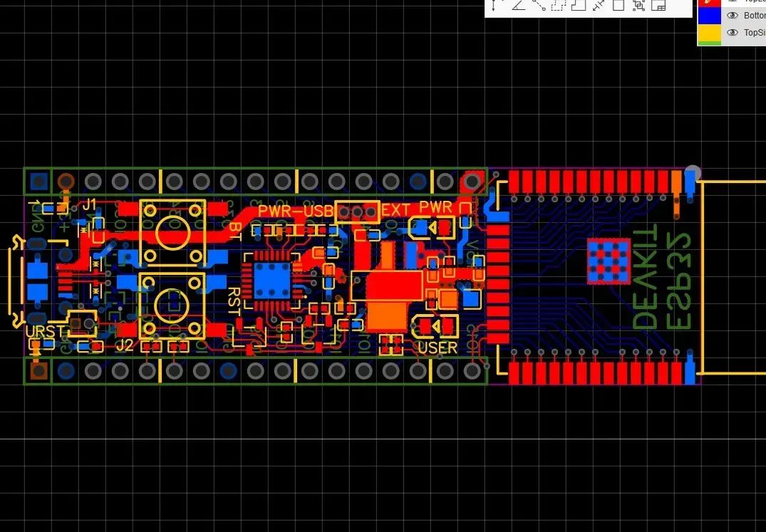Select the RST silkscreen label
766x532 pixels.
234,301
